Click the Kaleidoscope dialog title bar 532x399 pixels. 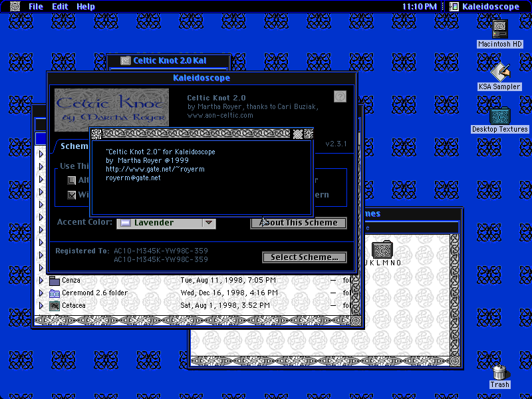tap(201, 78)
